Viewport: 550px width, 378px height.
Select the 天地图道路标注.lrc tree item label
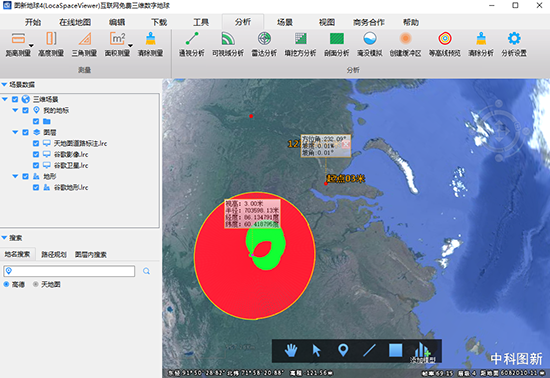(x=80, y=143)
